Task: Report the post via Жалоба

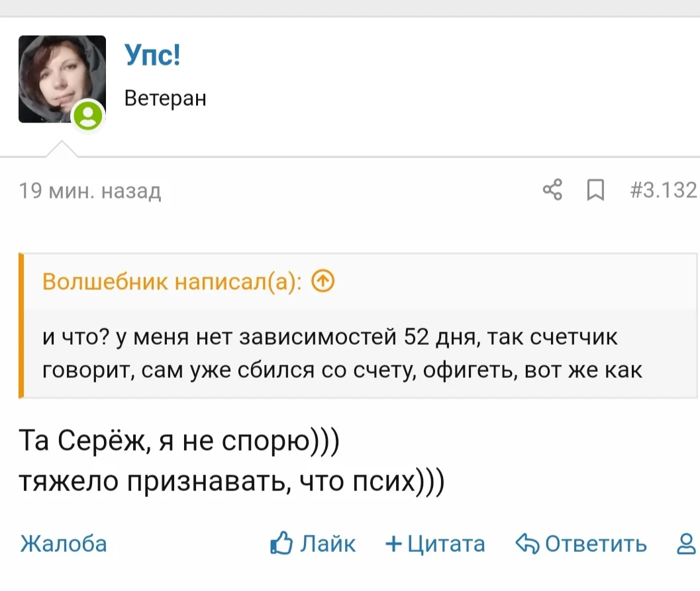Action: (x=64, y=544)
